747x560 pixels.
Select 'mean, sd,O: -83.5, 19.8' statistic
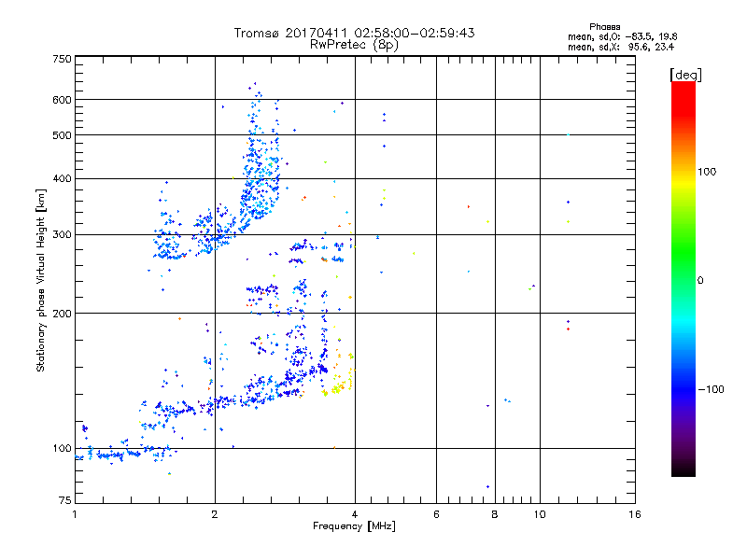point(622,36)
